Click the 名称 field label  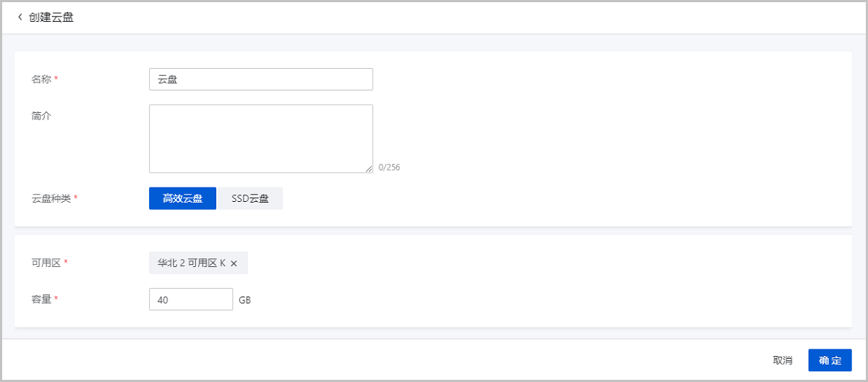[41, 80]
